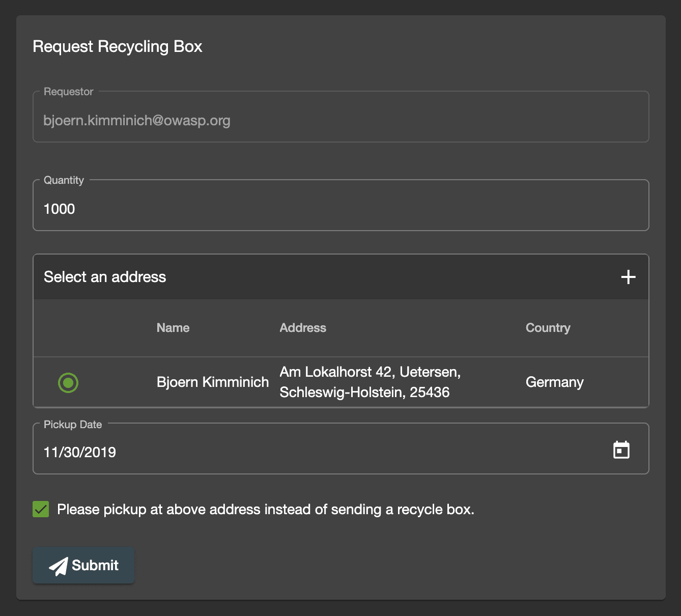The width and height of the screenshot is (681, 616).
Task: Click the Address column header
Action: click(x=303, y=328)
